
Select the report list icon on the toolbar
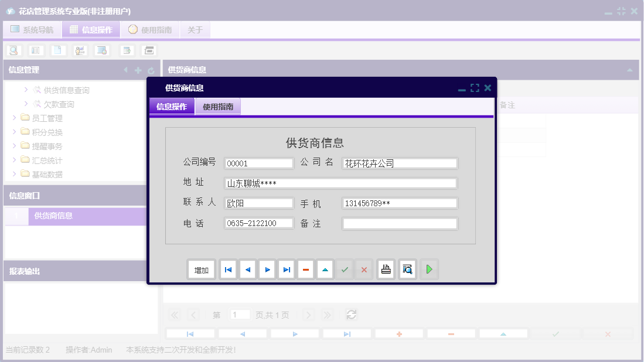point(36,50)
